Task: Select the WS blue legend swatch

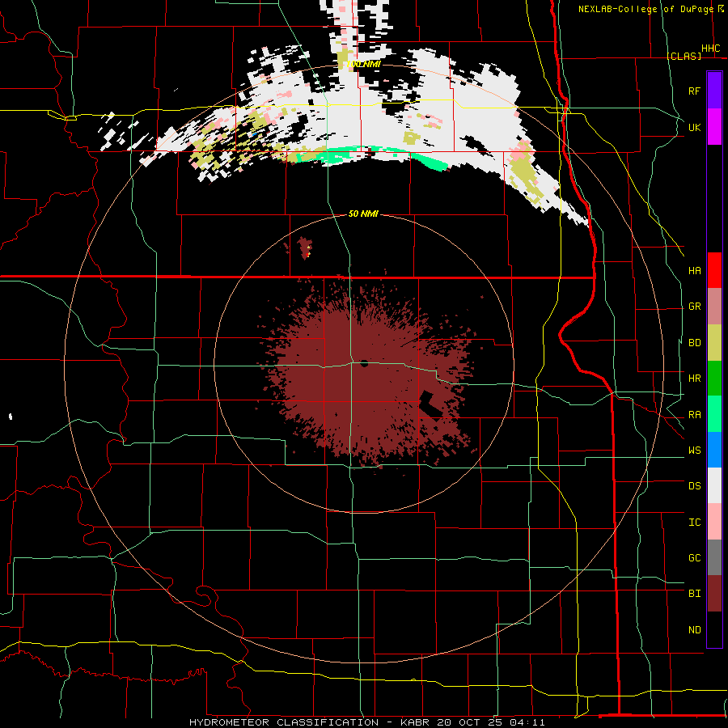Action: (x=714, y=450)
